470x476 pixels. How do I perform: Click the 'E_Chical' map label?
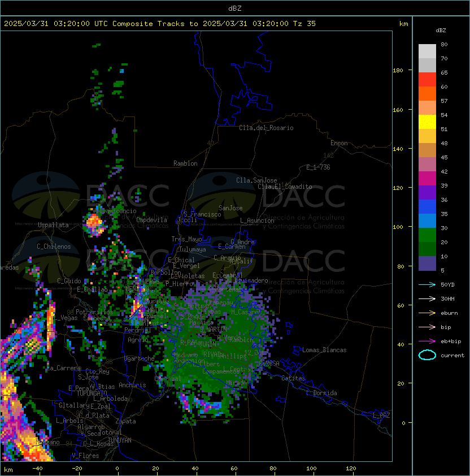click(x=181, y=260)
